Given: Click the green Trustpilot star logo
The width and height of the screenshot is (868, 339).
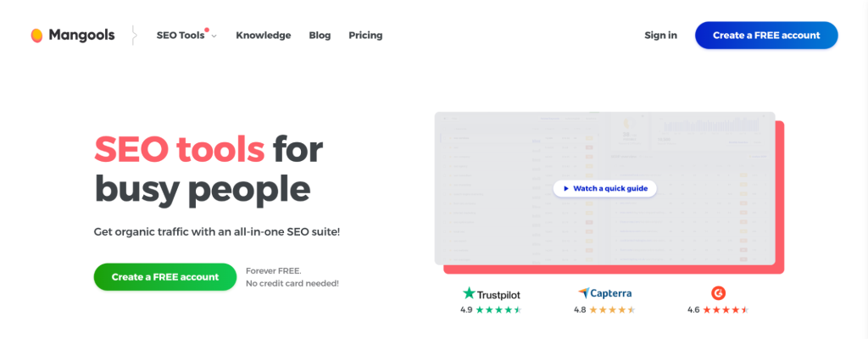Looking at the screenshot, I should tap(469, 293).
